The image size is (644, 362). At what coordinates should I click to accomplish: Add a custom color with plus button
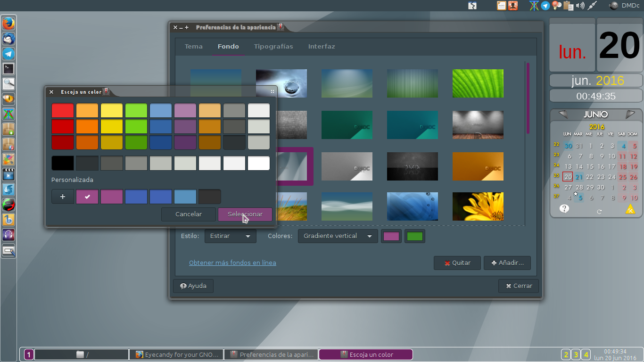pyautogui.click(x=63, y=197)
